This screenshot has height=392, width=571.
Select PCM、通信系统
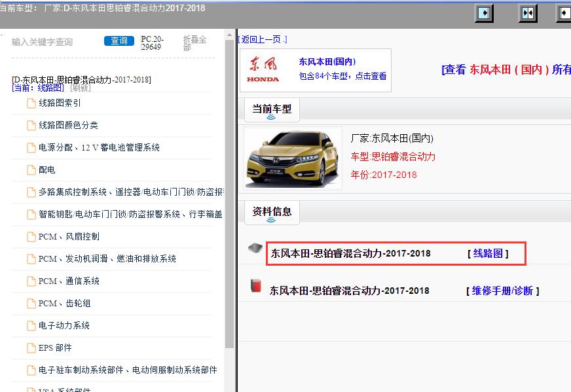[x=69, y=281]
